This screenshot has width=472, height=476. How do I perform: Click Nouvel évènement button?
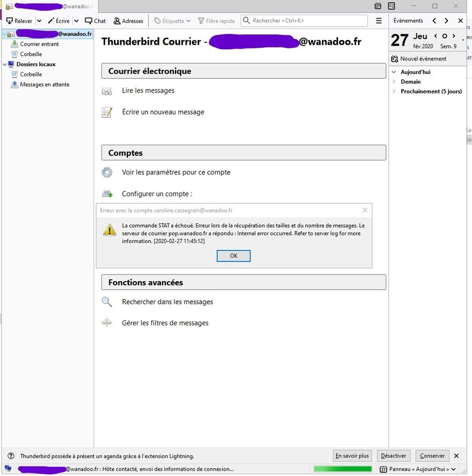(x=419, y=59)
